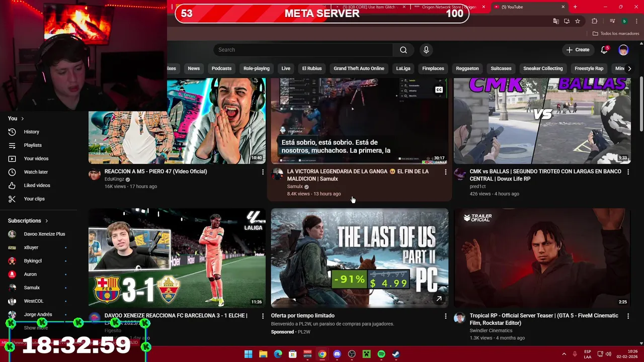Bookmark this page with star icon

[x=578, y=21]
